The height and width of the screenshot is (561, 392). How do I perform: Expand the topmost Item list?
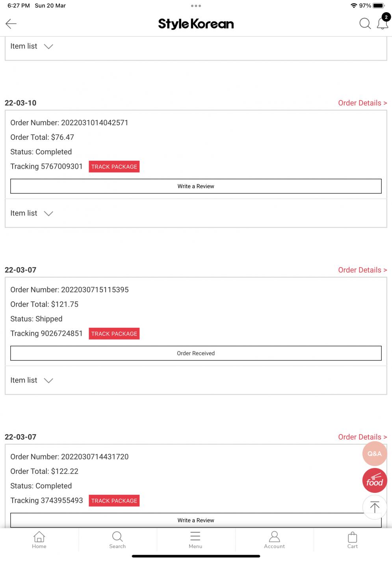coord(32,46)
